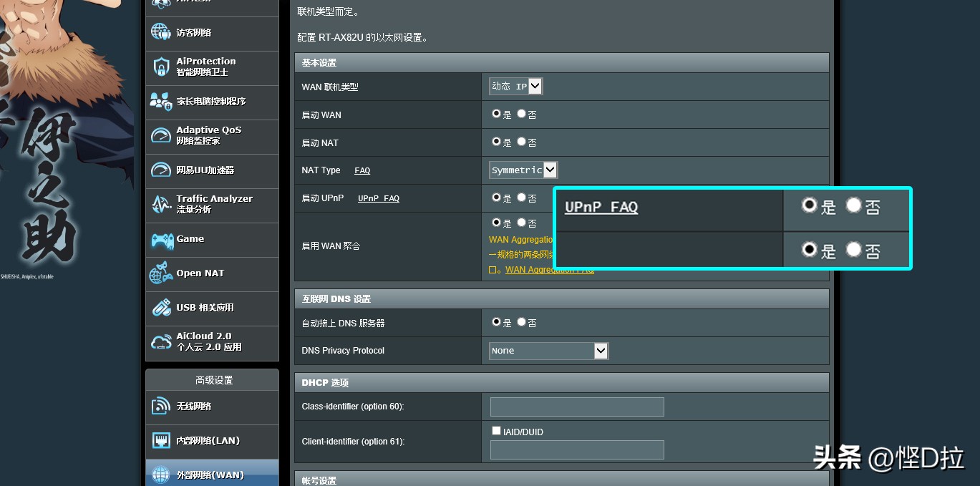Click the 配置 RT-AX82U 的以太网设置 text

[362, 37]
